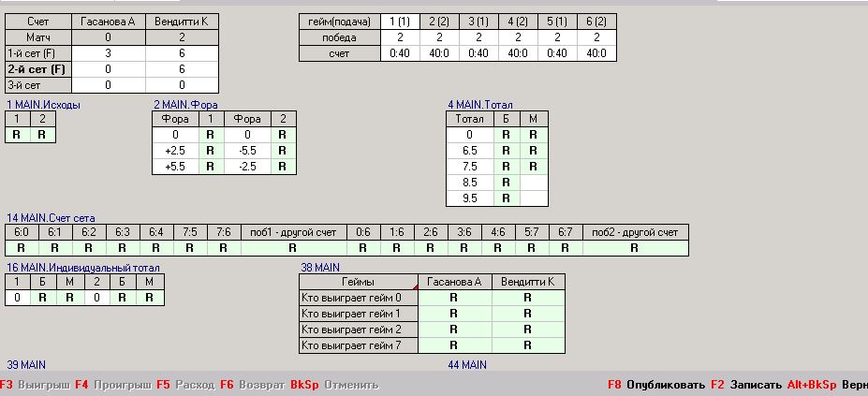Screen dimensions: 868x396
Task: Click F3 Выигрыш in the bottom bar
Action: pos(35,385)
